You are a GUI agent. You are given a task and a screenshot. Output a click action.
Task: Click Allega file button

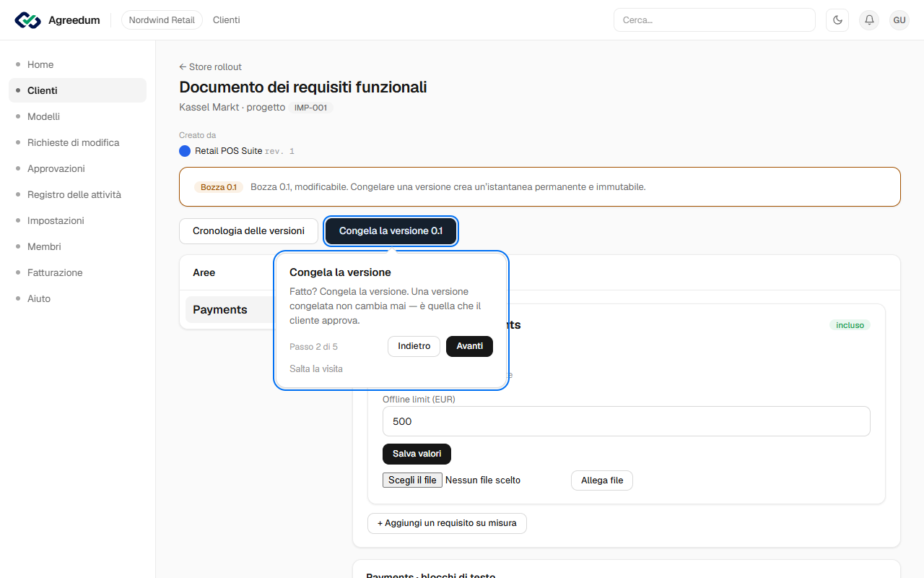click(x=602, y=480)
